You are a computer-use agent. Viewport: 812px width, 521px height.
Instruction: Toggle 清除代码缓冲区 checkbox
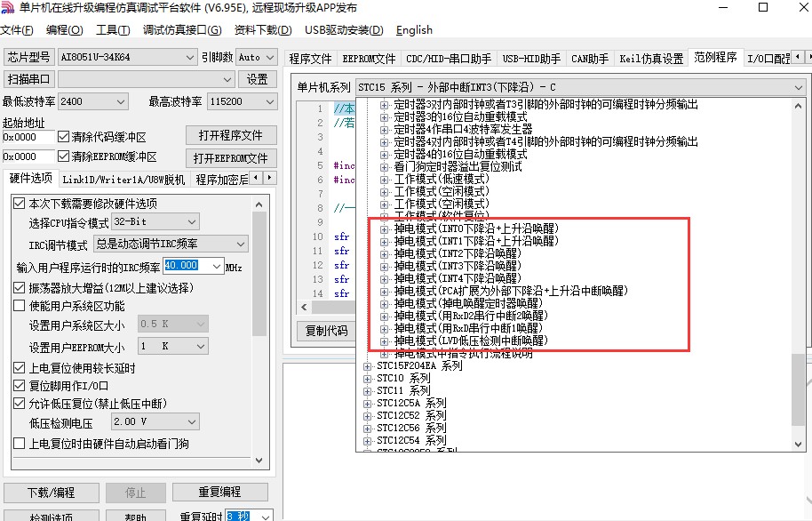tap(63, 137)
